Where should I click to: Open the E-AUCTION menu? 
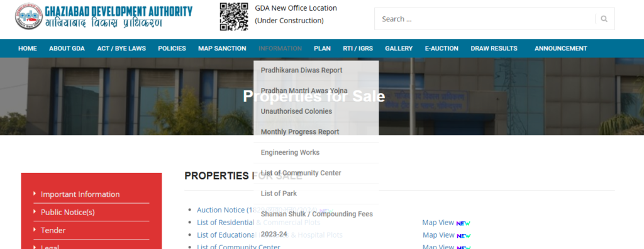pos(441,48)
